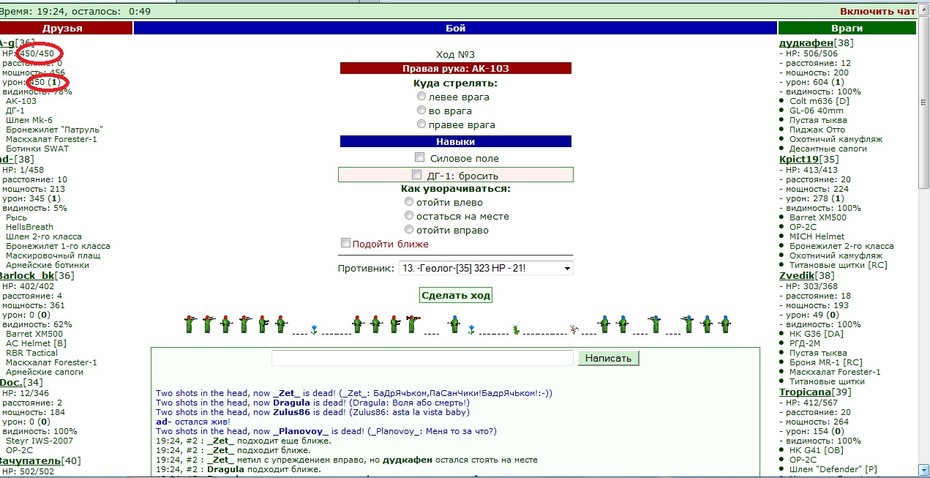Click 'Десантные сапоги' enemy item
The height and width of the screenshot is (478, 930).
pyautogui.click(x=828, y=149)
